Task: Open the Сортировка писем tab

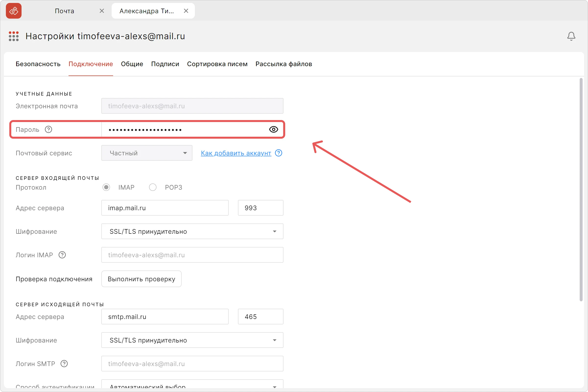Action: point(217,64)
